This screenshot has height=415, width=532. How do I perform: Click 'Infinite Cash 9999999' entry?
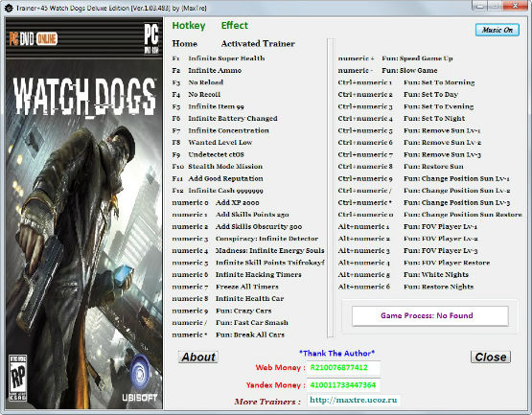pos(225,191)
